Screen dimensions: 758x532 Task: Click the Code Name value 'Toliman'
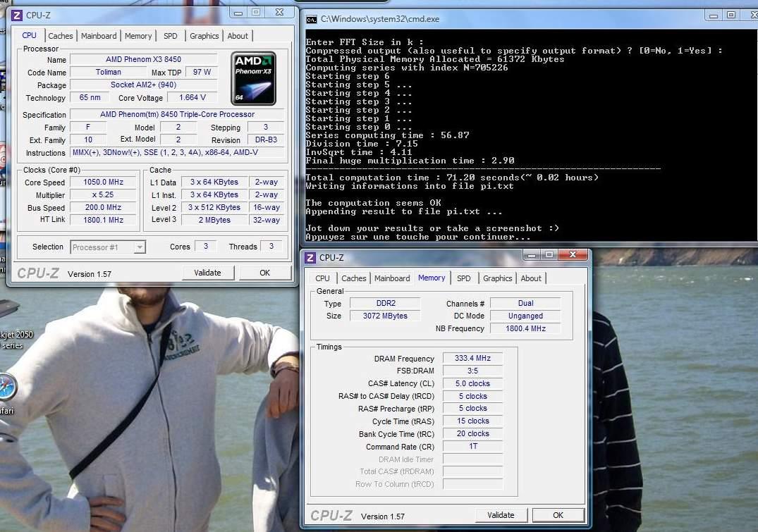pos(109,72)
